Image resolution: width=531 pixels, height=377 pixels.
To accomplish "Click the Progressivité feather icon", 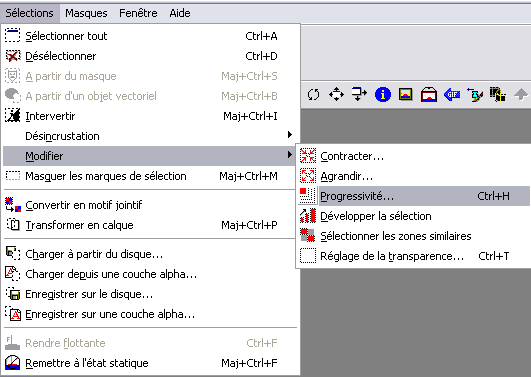I will (308, 195).
